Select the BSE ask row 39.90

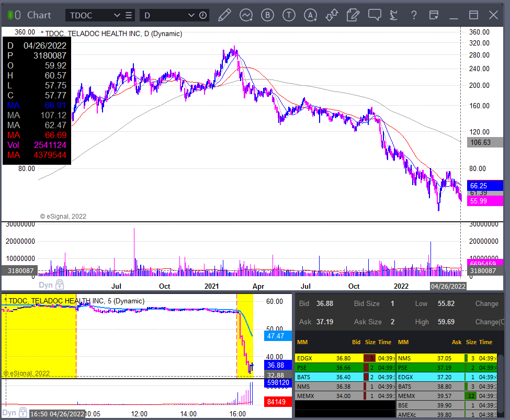pos(447,405)
